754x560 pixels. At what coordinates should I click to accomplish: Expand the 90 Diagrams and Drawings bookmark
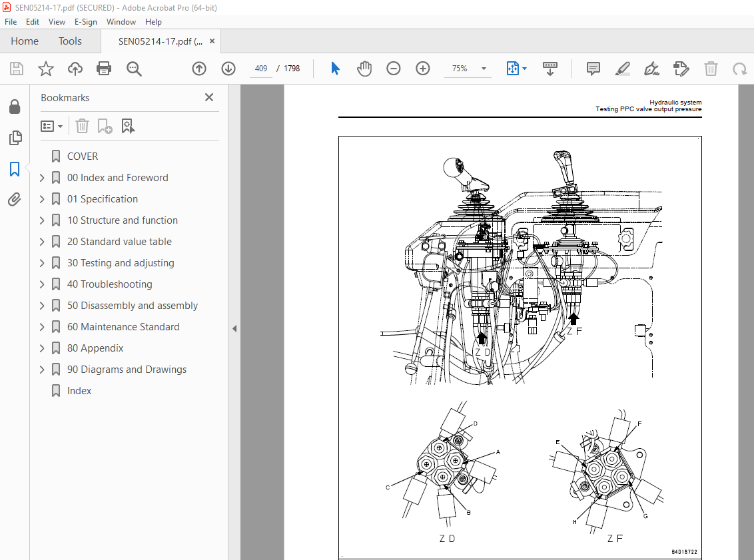[42, 370]
